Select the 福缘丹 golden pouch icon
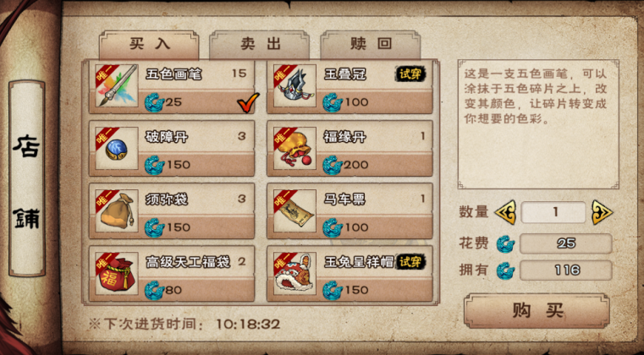The width and height of the screenshot is (644, 355). coord(294,148)
